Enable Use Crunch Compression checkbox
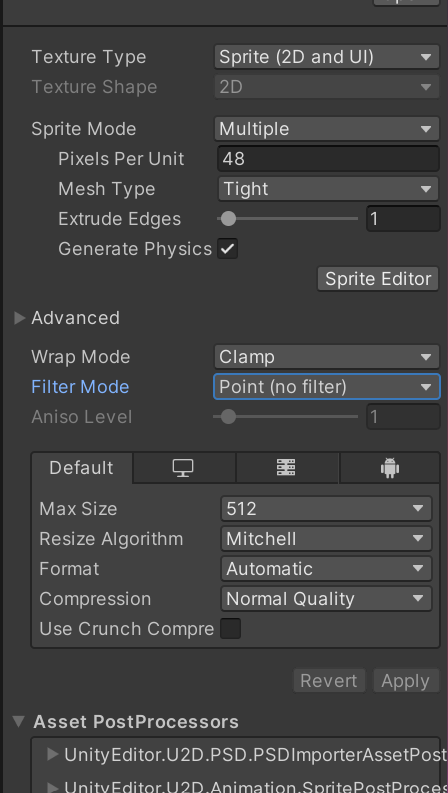This screenshot has width=448, height=793. pyautogui.click(x=231, y=629)
